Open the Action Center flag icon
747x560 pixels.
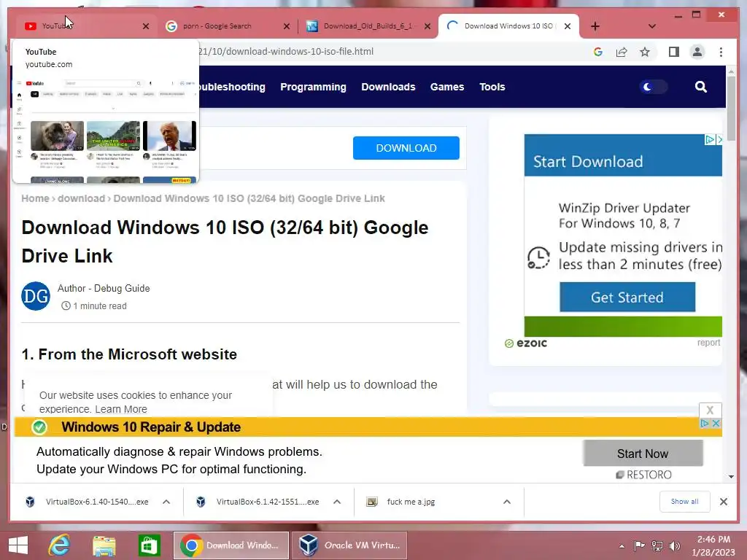639,545
